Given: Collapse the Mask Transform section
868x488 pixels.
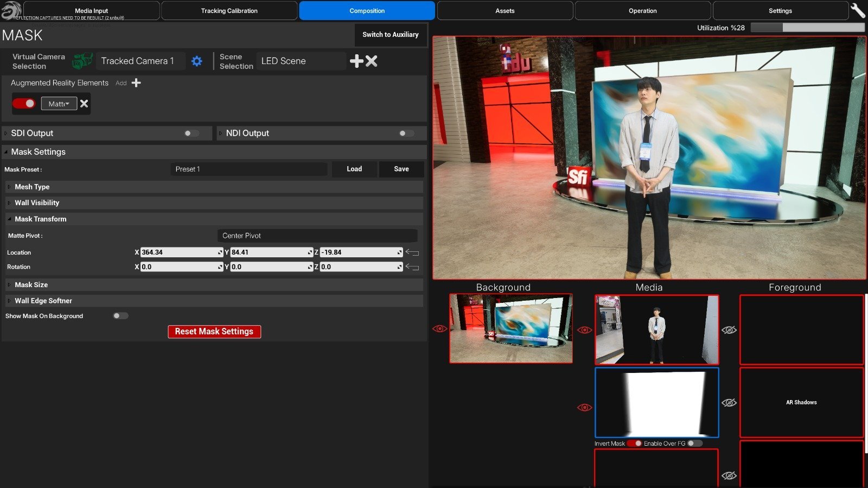Looking at the screenshot, I should [x=214, y=219].
